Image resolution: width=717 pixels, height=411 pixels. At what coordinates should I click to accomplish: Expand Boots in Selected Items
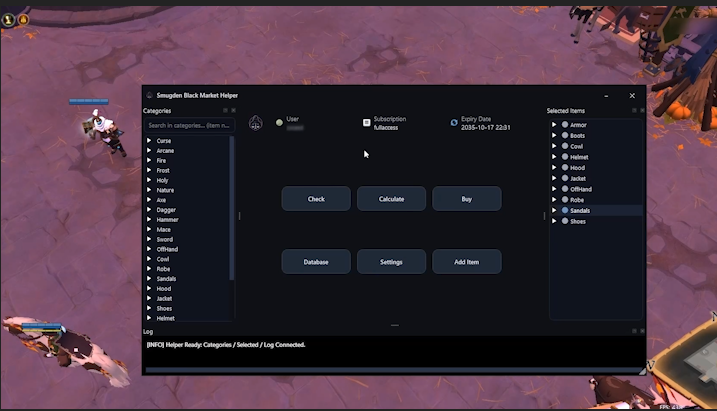(x=554, y=135)
